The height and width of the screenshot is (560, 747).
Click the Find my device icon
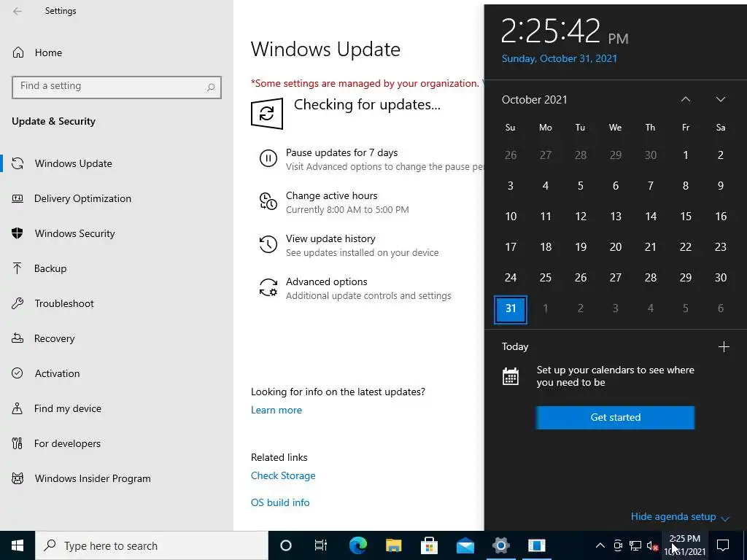18,408
